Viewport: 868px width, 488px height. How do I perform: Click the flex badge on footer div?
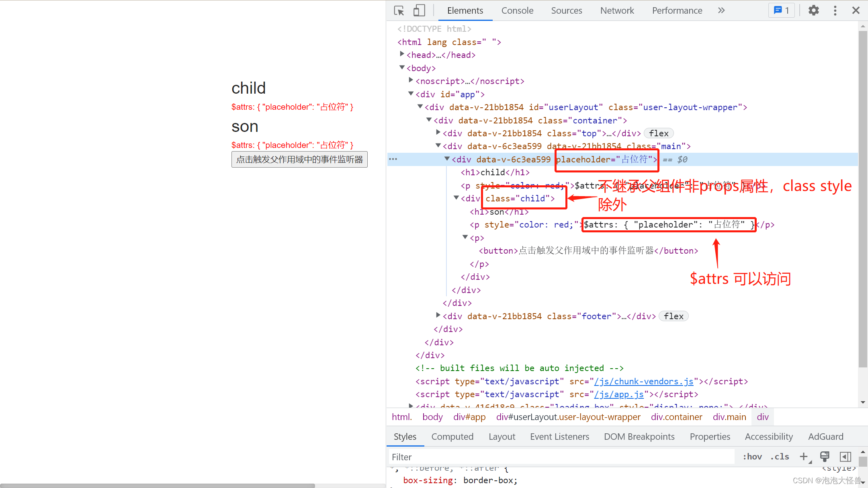tap(674, 316)
